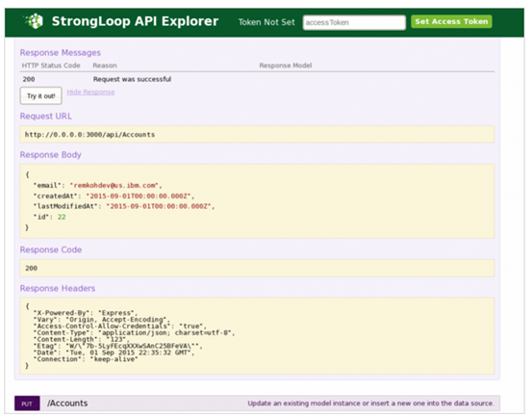
Task: Click the Response Headers heading
Action: click(58, 289)
